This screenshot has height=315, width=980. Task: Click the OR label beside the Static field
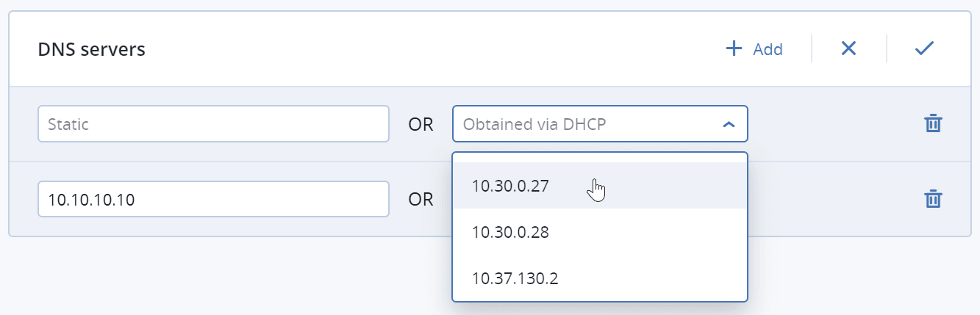pos(421,124)
